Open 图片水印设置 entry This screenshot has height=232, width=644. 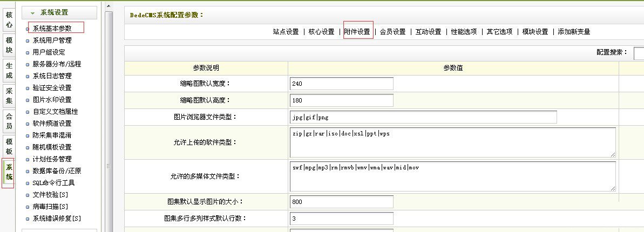[52, 100]
